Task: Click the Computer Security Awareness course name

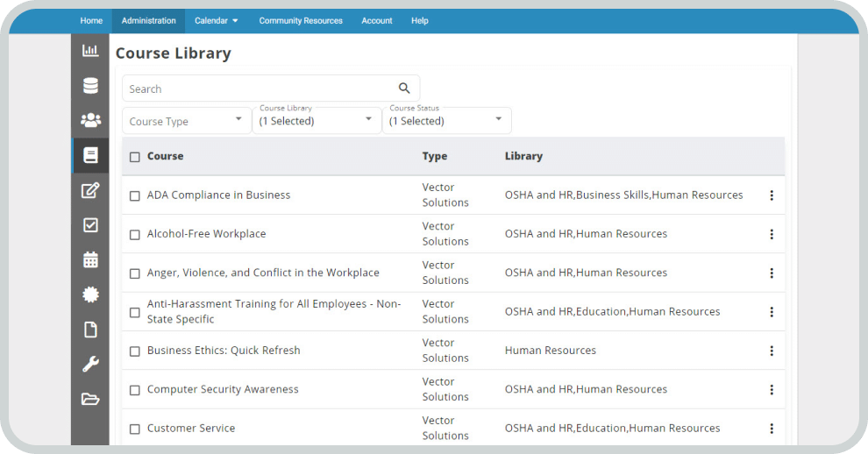Action: pos(223,389)
